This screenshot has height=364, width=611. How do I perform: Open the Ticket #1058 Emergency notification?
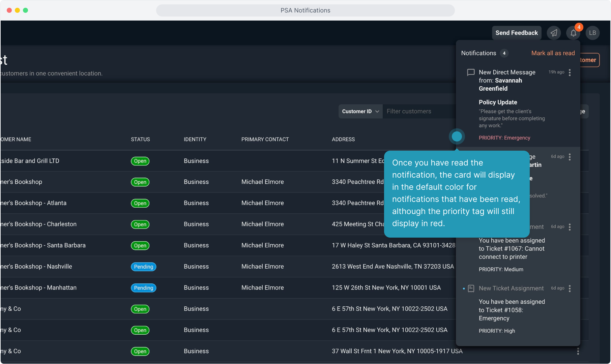512,310
